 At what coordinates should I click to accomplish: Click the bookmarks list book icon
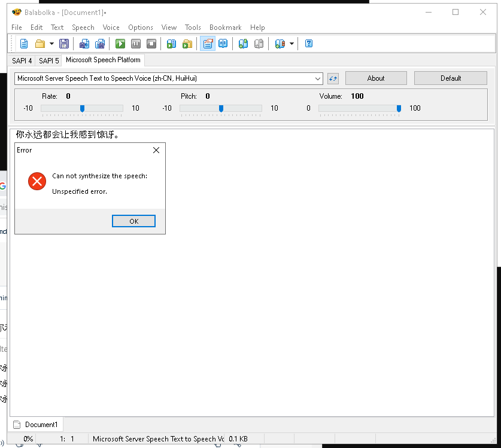point(280,44)
